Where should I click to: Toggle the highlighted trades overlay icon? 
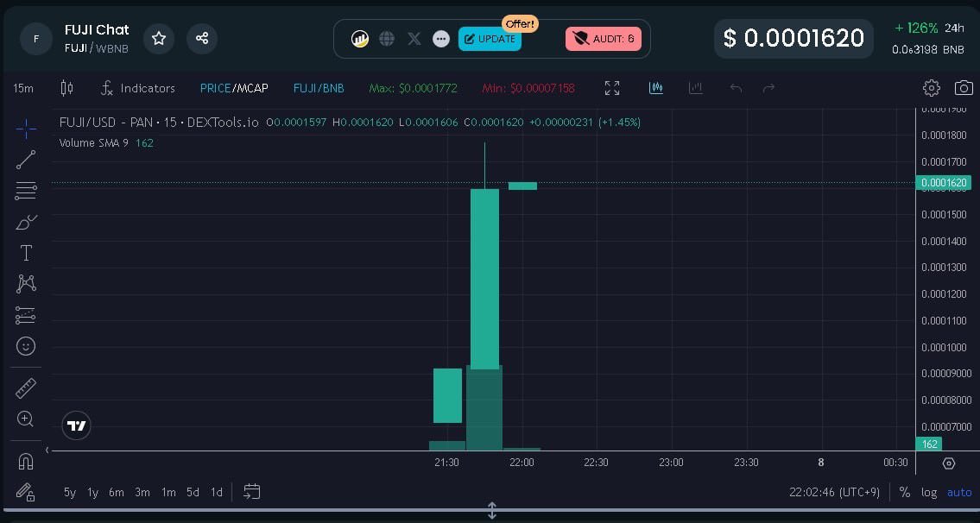655,88
